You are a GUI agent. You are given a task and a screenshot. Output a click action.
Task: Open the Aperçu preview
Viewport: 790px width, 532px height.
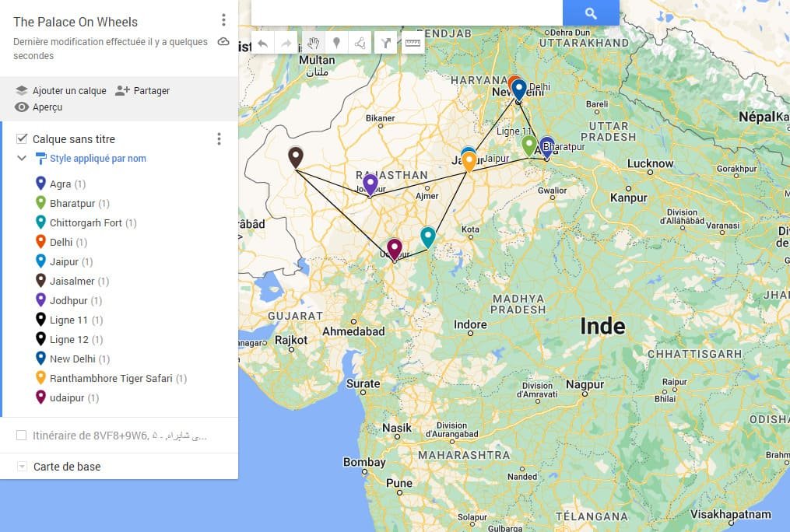(x=39, y=107)
